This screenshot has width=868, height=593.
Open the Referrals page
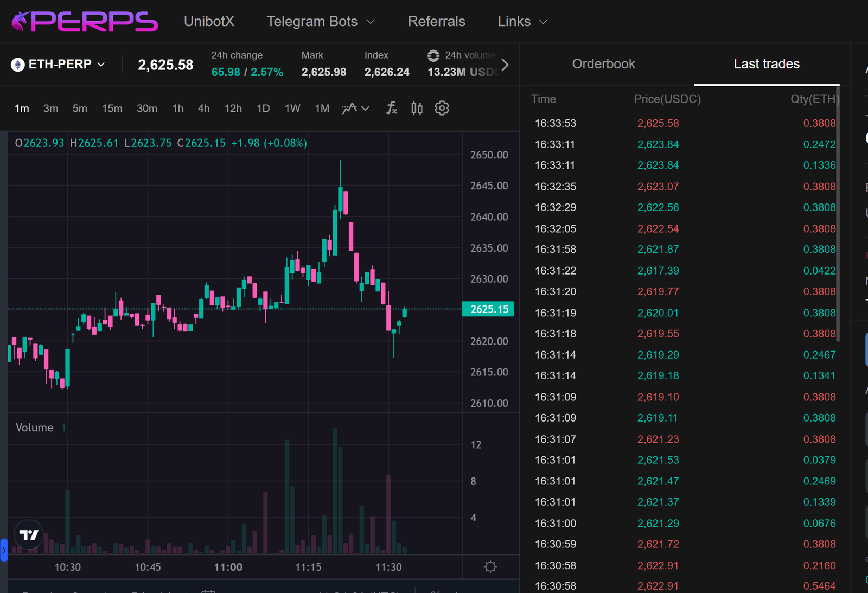click(x=436, y=21)
